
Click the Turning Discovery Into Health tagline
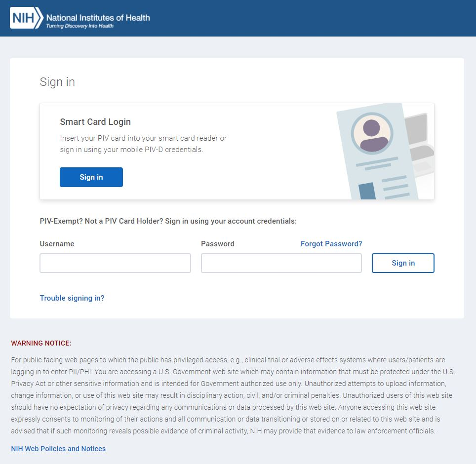(79, 26)
